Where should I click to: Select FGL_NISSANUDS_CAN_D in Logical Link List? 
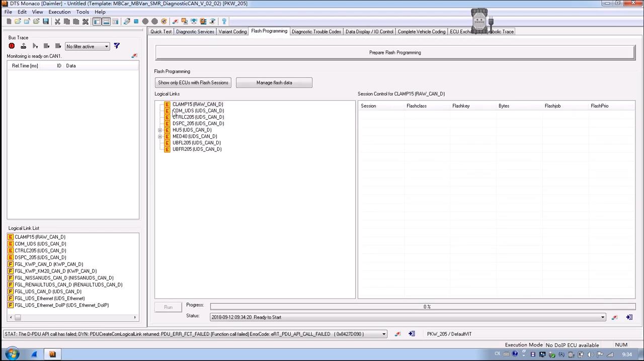pyautogui.click(x=64, y=278)
